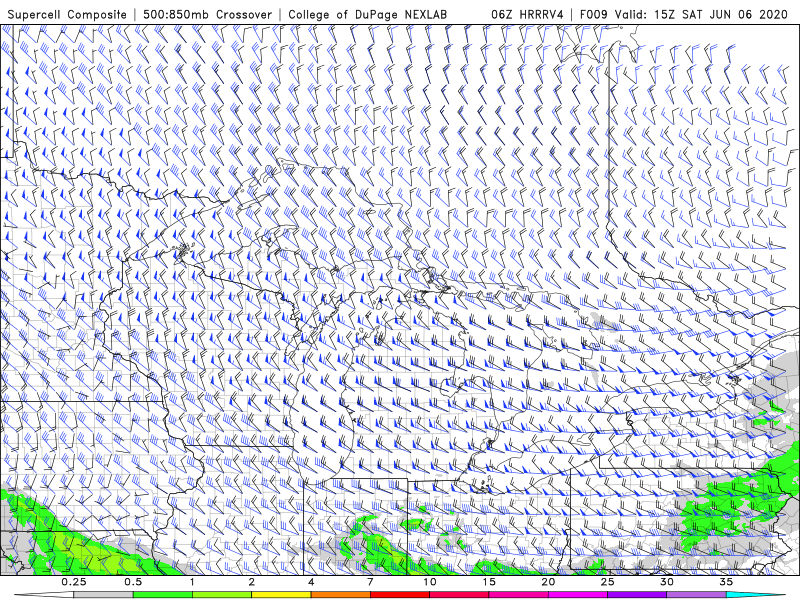
Task: Click the legend value 35
Action: click(727, 582)
